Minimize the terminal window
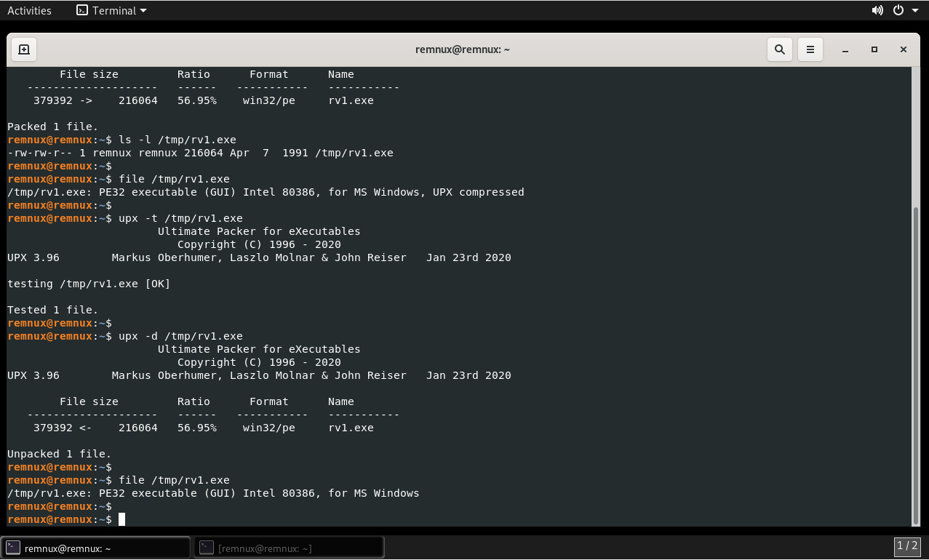Image resolution: width=929 pixels, height=560 pixels. click(x=845, y=49)
